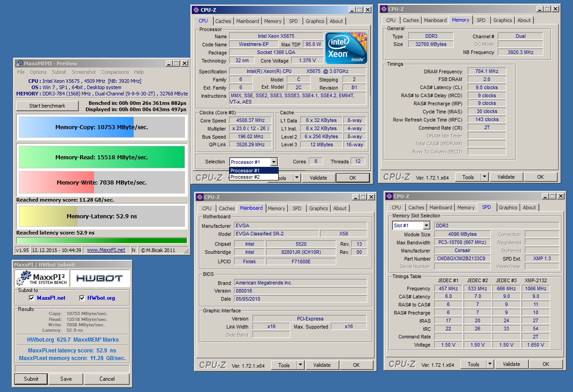Click Validate in the CPU-Z Mainboard window
The image size is (573, 392).
click(x=322, y=365)
